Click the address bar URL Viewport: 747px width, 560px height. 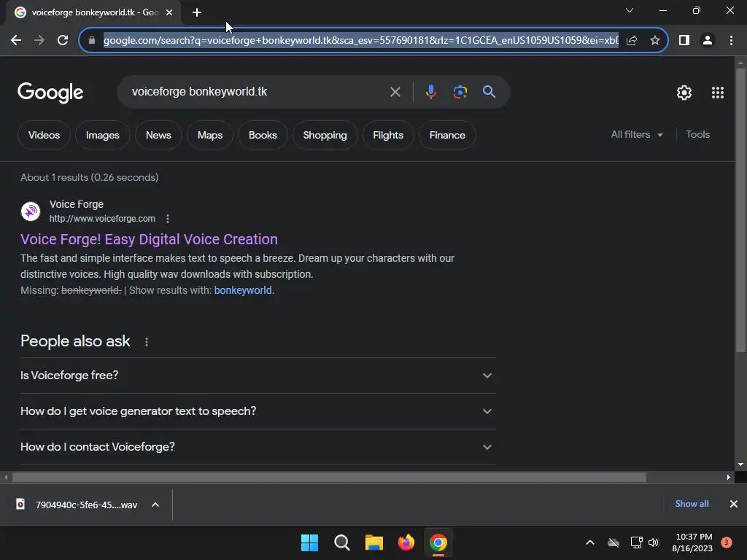point(360,41)
